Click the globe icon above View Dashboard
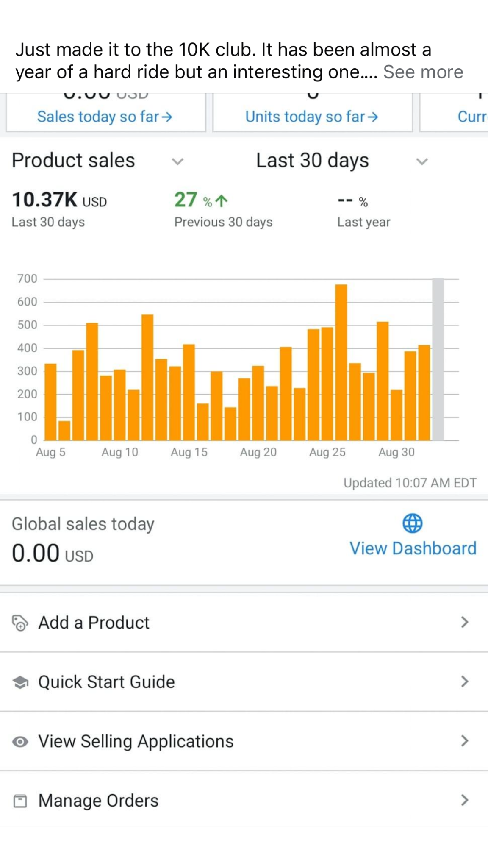 (412, 523)
